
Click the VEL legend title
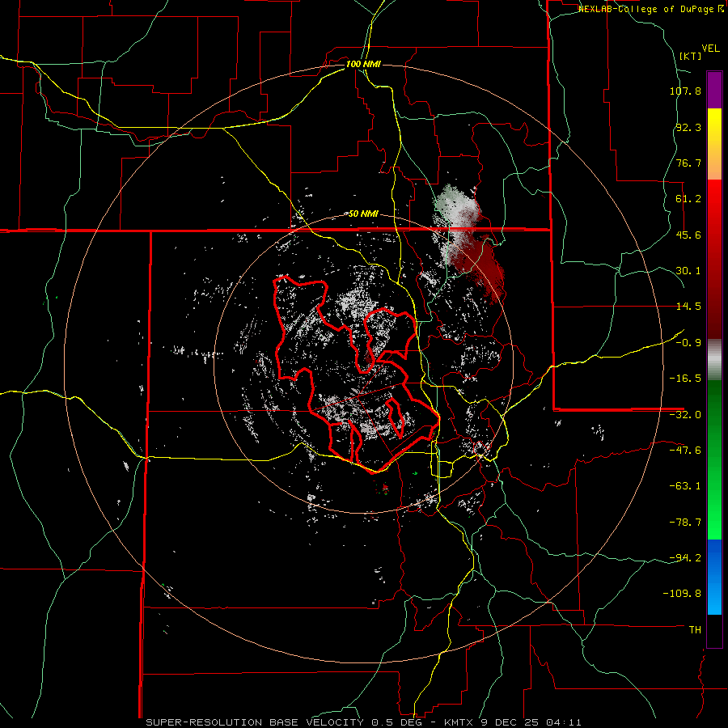point(710,49)
